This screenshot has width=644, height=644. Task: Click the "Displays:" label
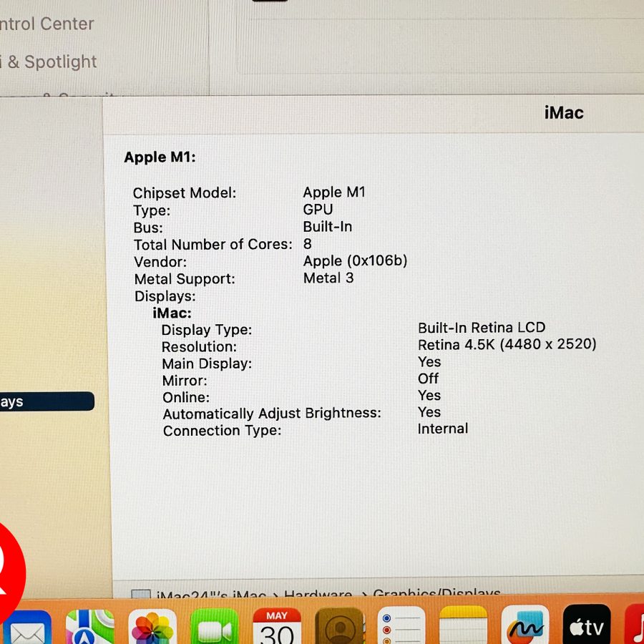coord(165,296)
